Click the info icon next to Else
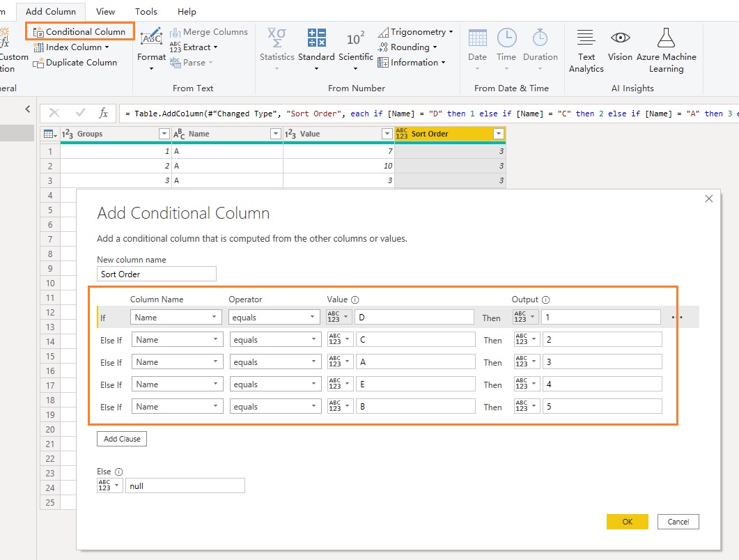Screen dimensions: 739x560 [x=119, y=472]
